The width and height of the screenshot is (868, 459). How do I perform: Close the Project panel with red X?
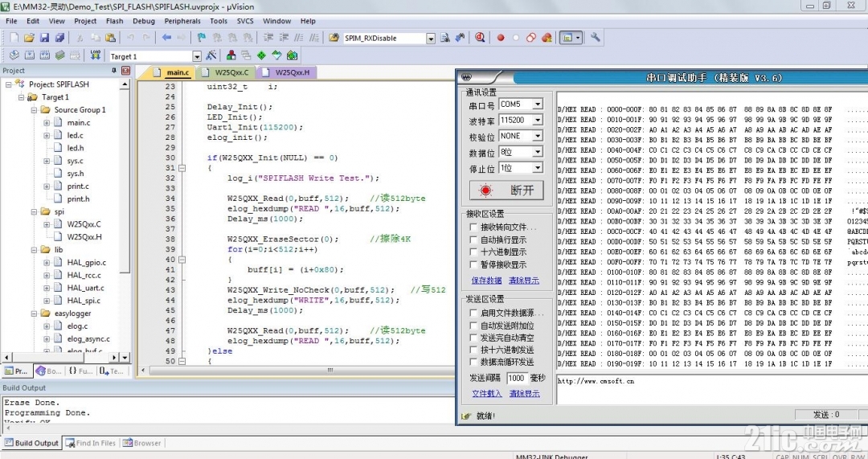tap(125, 70)
